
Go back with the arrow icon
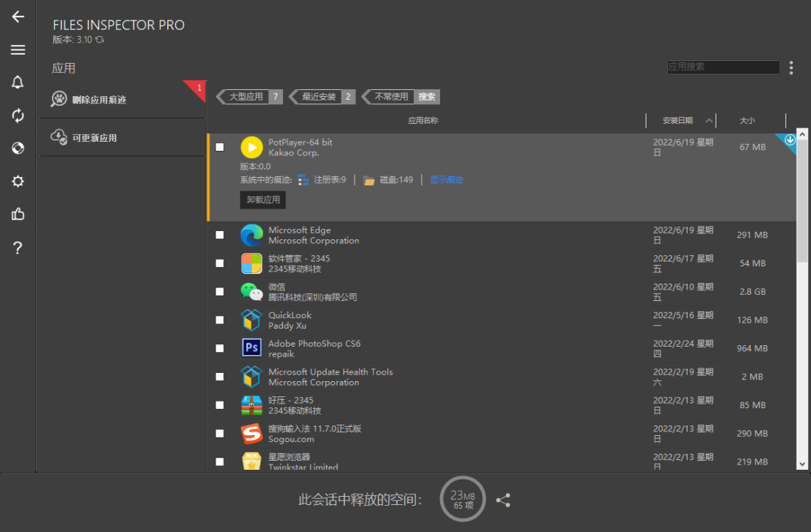[x=17, y=17]
